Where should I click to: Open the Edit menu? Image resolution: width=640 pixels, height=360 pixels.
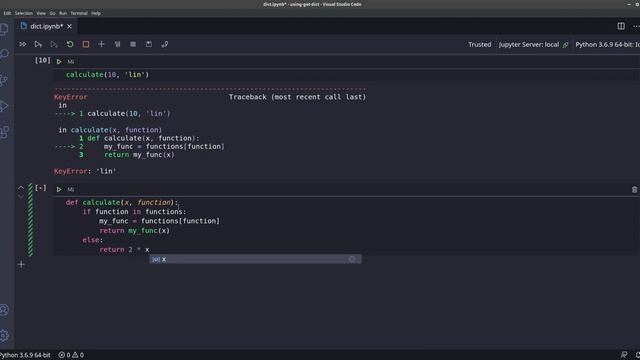(x=7, y=13)
